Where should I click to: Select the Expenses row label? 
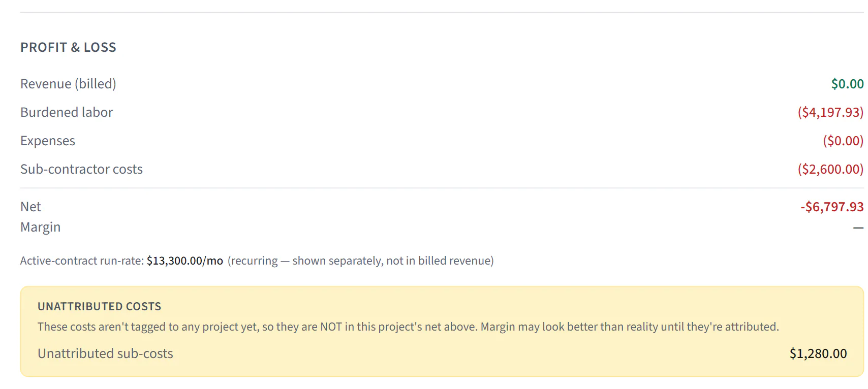point(48,141)
